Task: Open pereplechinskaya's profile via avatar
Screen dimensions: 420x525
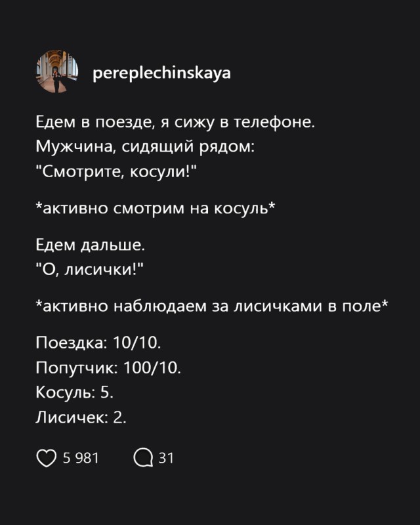Action: [x=57, y=73]
